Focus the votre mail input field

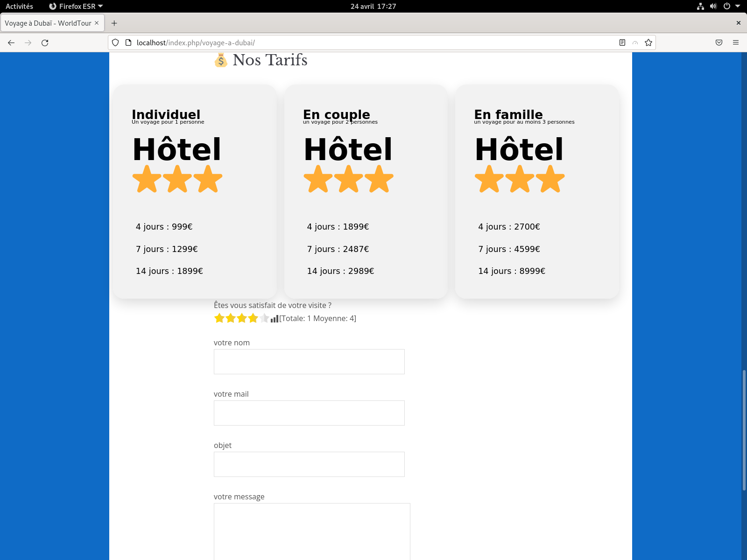coord(309,413)
